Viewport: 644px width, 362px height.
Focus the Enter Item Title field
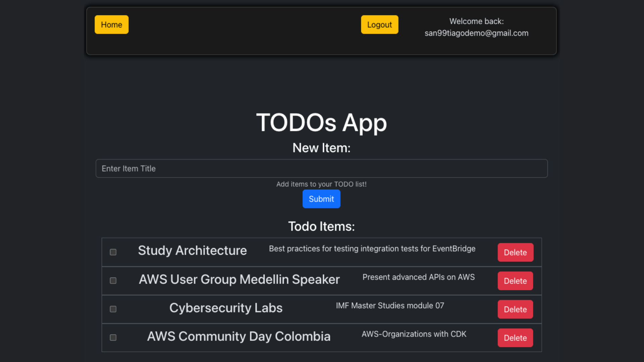tap(321, 168)
